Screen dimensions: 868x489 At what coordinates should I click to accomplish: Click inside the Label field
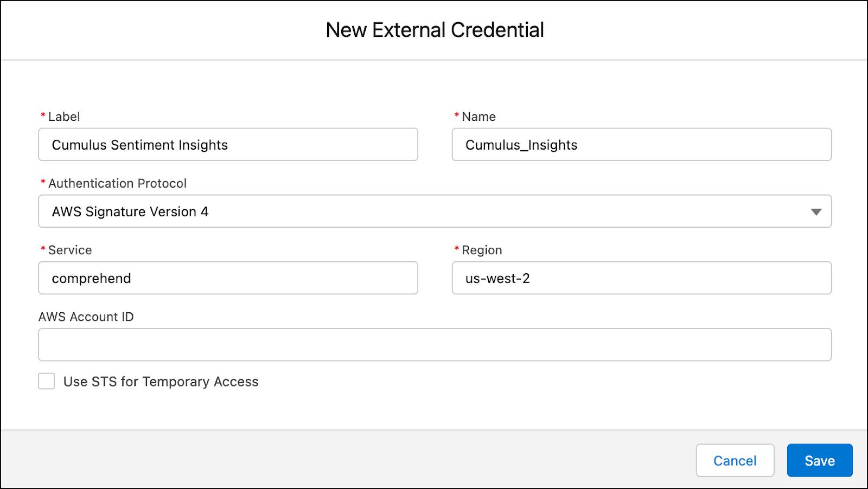click(228, 145)
